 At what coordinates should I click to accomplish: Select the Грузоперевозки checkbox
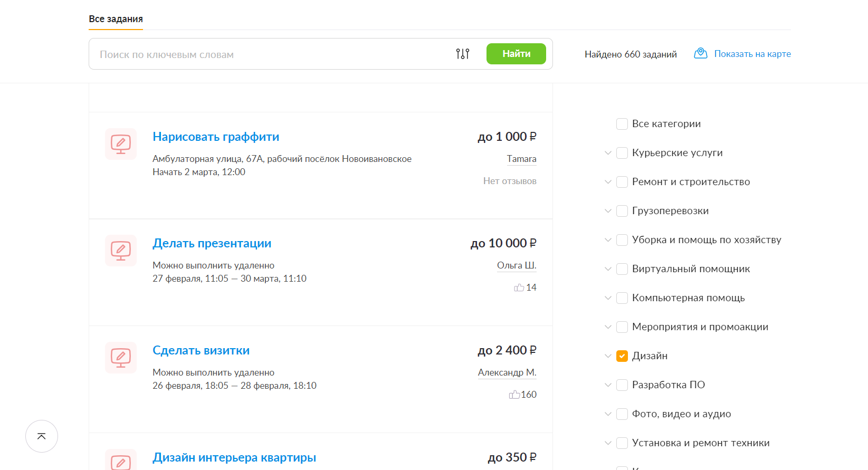622,211
